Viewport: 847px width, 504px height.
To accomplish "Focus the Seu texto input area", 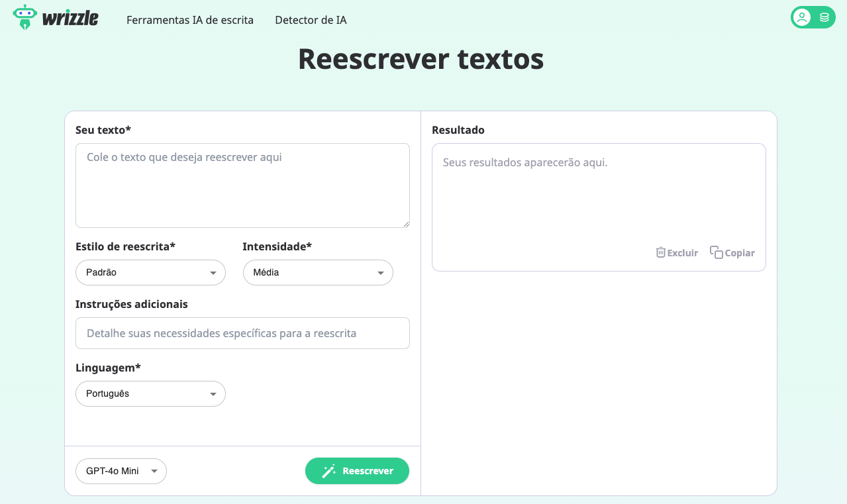I will point(242,185).
